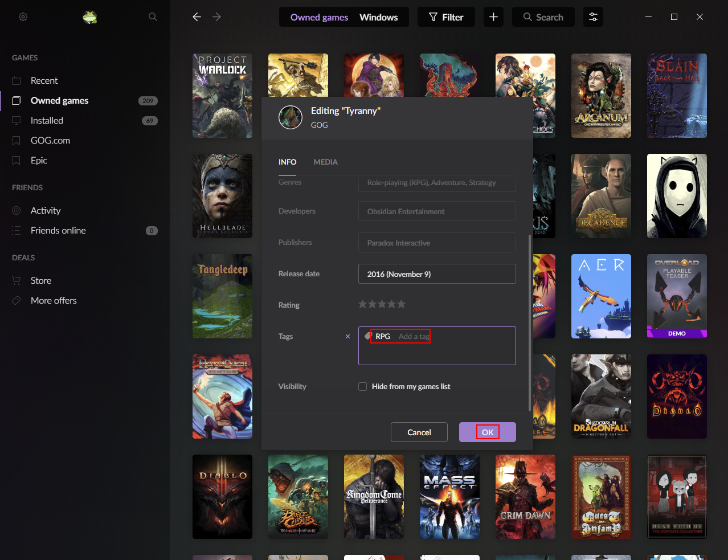Open Mass Effect game cover
Viewport: 728px width, 560px height.
tap(449, 497)
